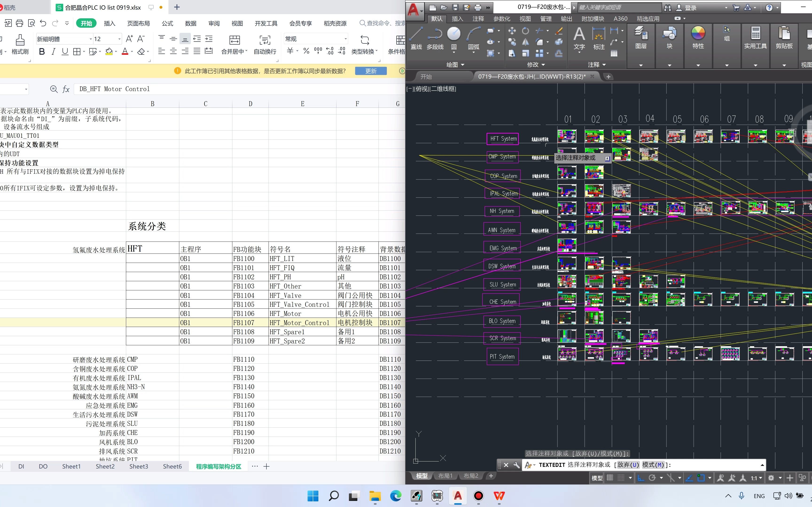Click the Format Painter (格式刷) icon
Viewport: 812px width, 507px height.
tap(20, 40)
